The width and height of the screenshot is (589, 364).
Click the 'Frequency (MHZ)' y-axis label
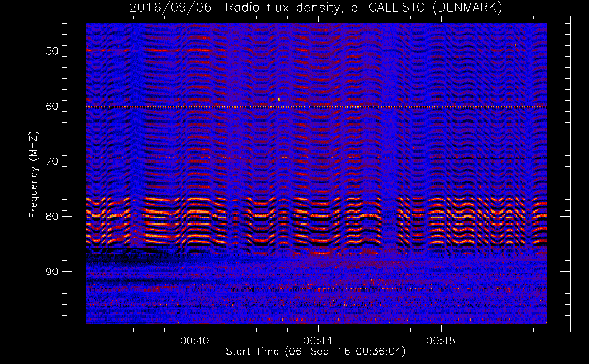point(33,175)
